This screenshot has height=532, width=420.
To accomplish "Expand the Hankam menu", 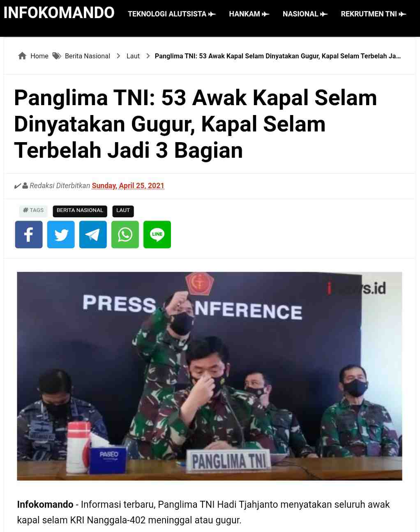I will click(249, 14).
